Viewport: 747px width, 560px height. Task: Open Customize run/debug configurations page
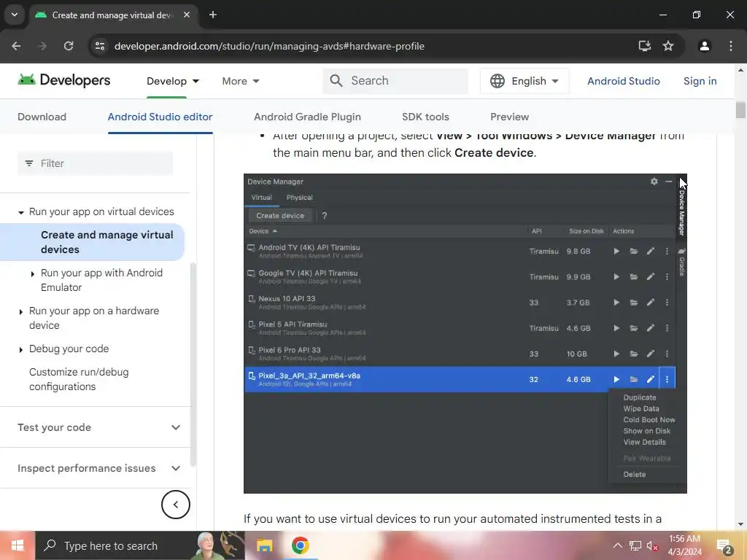pos(79,379)
